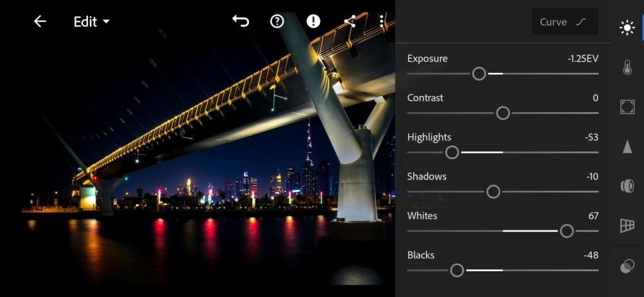
Task: Click the Shadows value -10
Action: (x=592, y=177)
